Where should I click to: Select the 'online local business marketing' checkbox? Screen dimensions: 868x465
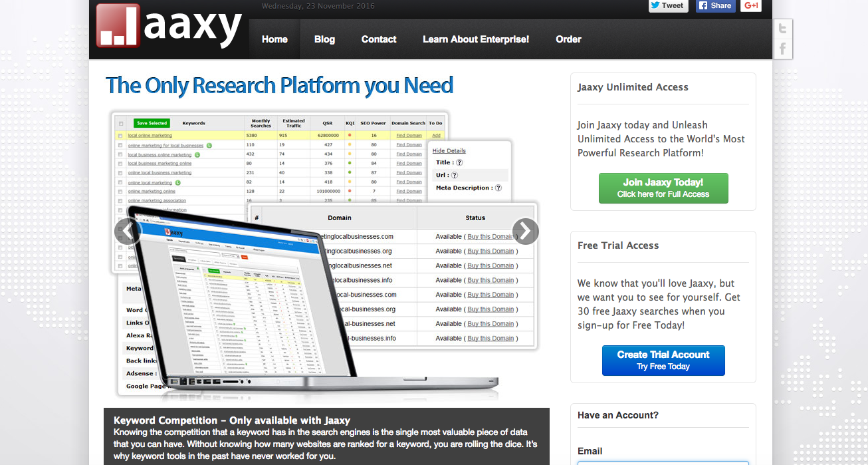[120, 173]
